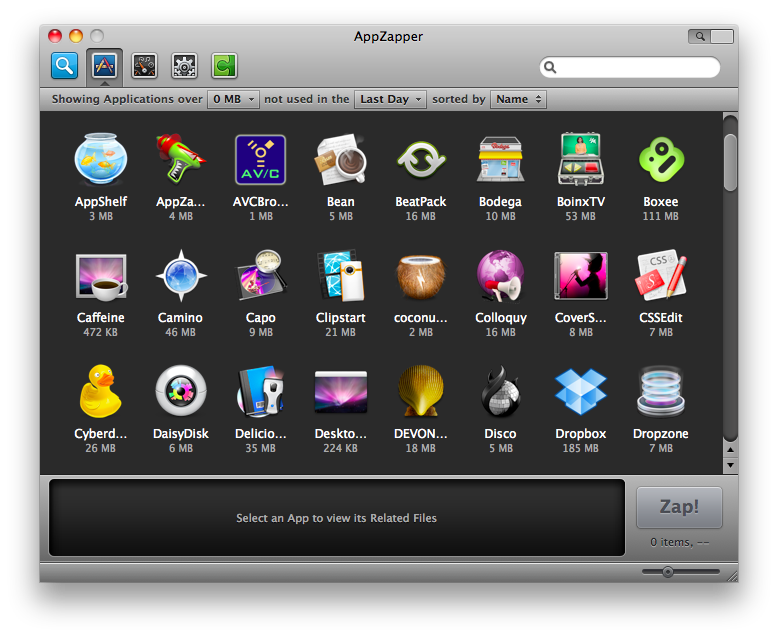Viewport: 778px width, 637px height.
Task: Select the AppZapper ray gun icon
Action: (x=181, y=159)
